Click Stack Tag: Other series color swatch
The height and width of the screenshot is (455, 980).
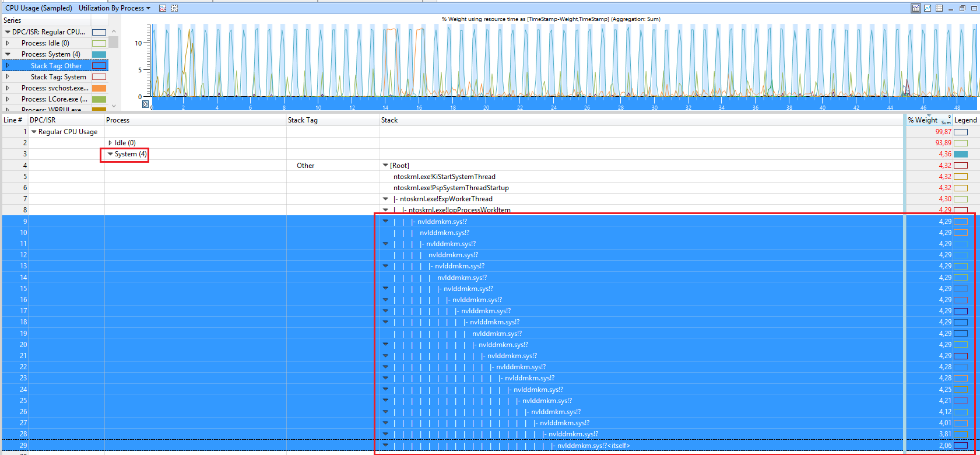coord(99,66)
